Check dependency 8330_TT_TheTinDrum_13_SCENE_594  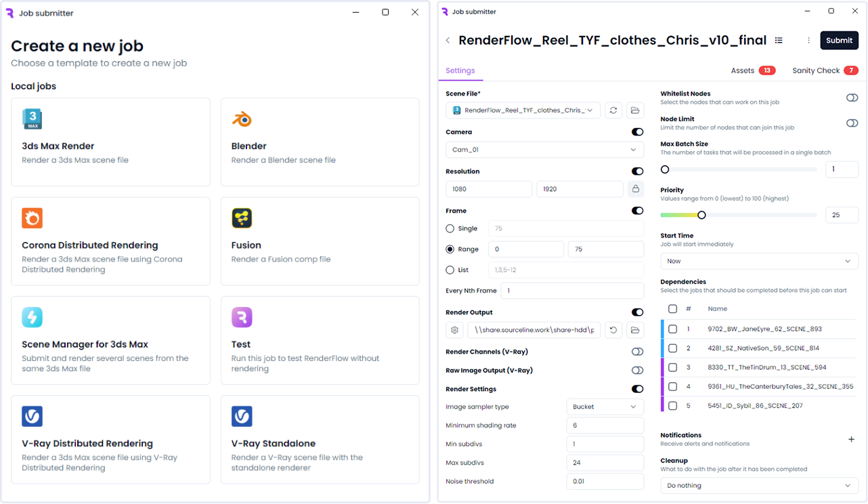[672, 367]
